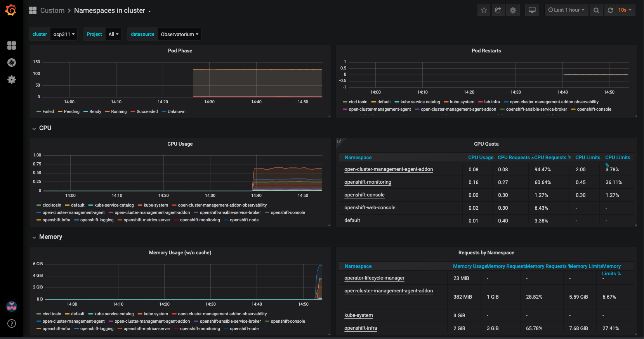Viewport: 644px width, 339px height.
Task: Toggle openshift-node series in Memory Usage legend
Action: pyautogui.click(x=244, y=329)
